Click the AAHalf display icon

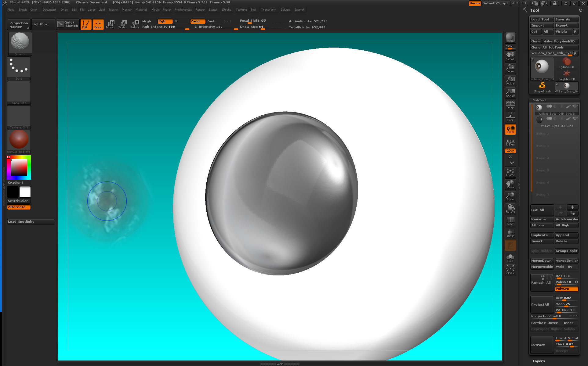click(x=510, y=92)
